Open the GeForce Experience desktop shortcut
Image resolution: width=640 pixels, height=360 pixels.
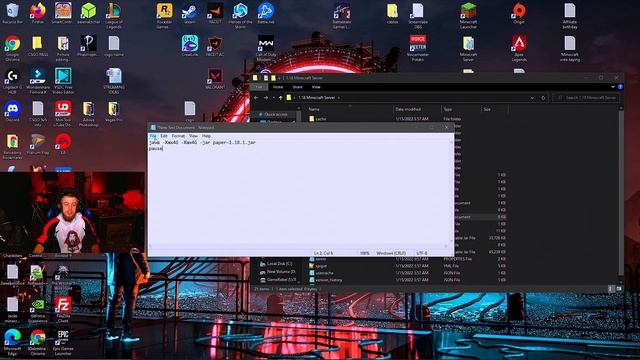(38, 309)
